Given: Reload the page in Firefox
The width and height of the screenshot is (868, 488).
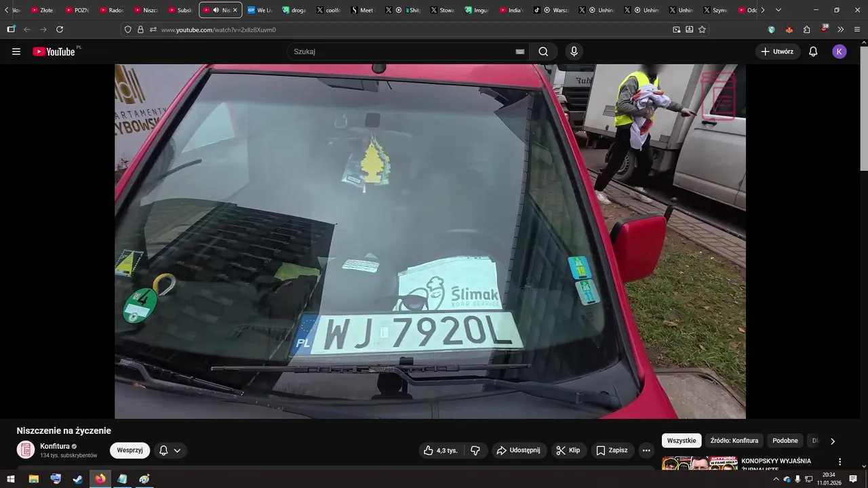Looking at the screenshot, I should (60, 29).
